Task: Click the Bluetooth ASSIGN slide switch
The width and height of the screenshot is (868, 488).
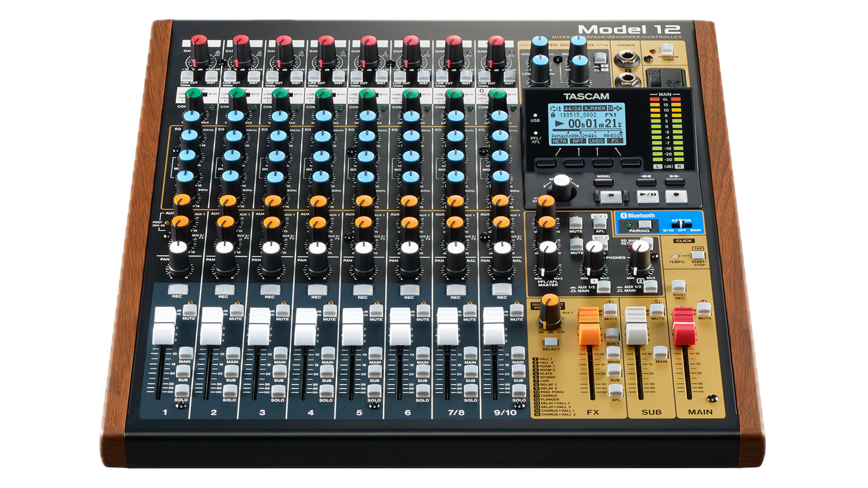Action: tap(681, 226)
